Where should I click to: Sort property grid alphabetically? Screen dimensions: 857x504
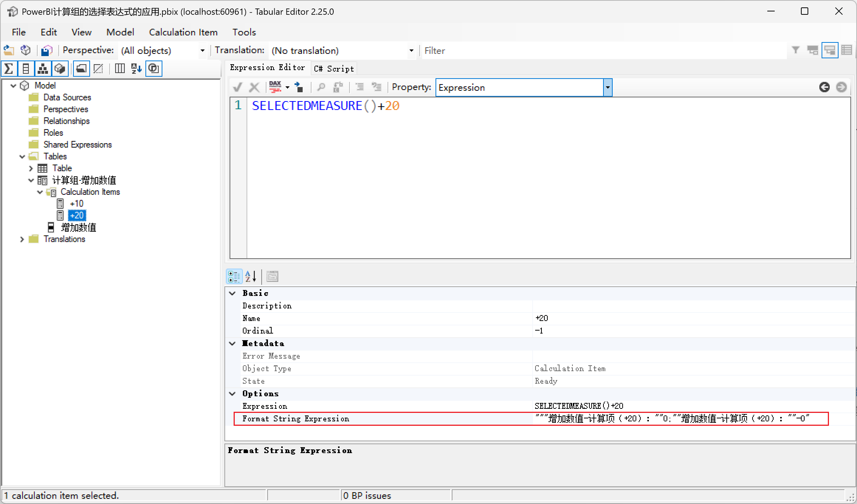251,276
